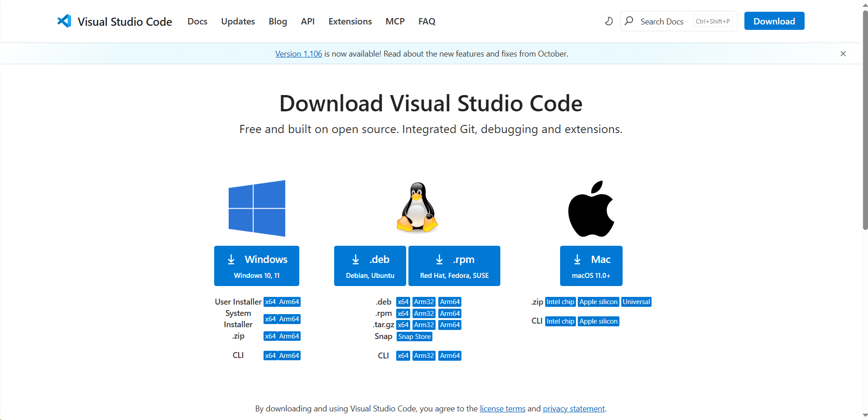Go to the Blog page
Viewport: 868px width, 420px height.
point(278,21)
